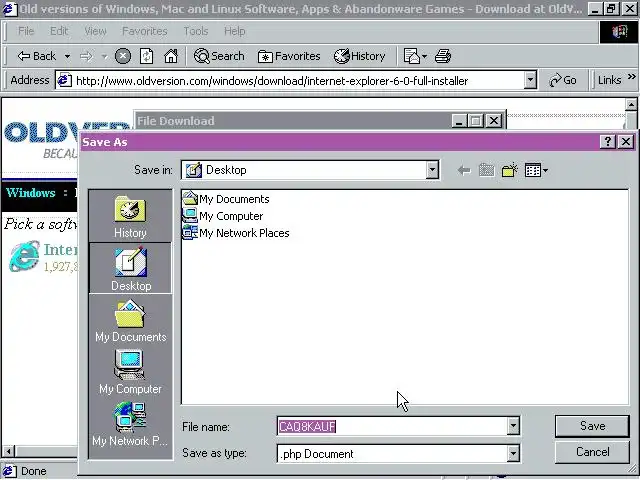Click the Up One Level folder icon

pyautogui.click(x=486, y=170)
